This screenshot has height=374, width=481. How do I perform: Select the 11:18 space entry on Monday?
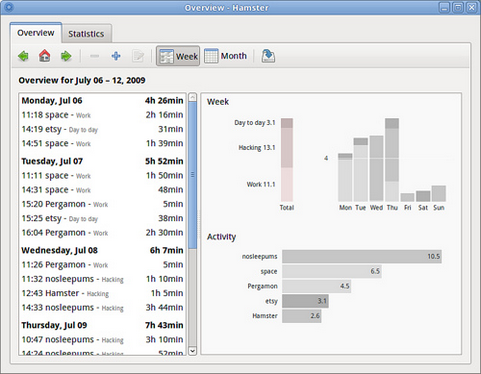coord(102,115)
